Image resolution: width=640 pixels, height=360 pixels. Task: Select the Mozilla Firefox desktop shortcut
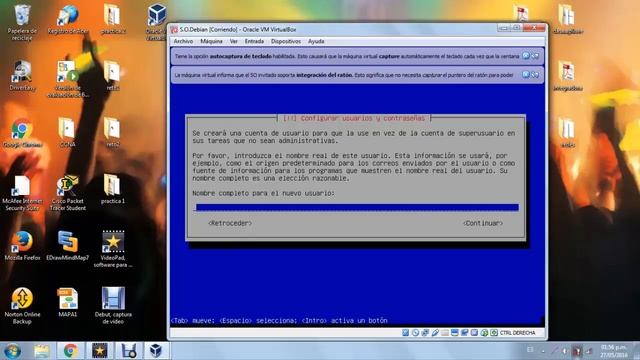(x=22, y=246)
